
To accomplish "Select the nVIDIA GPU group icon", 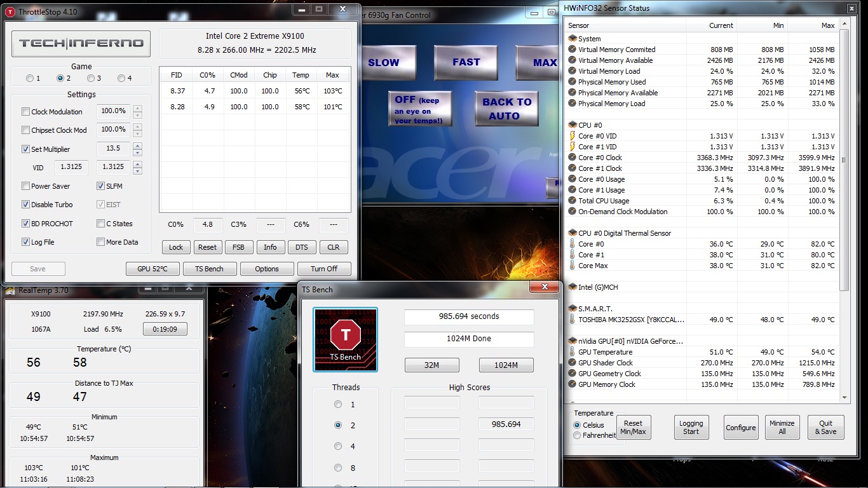I will point(573,341).
